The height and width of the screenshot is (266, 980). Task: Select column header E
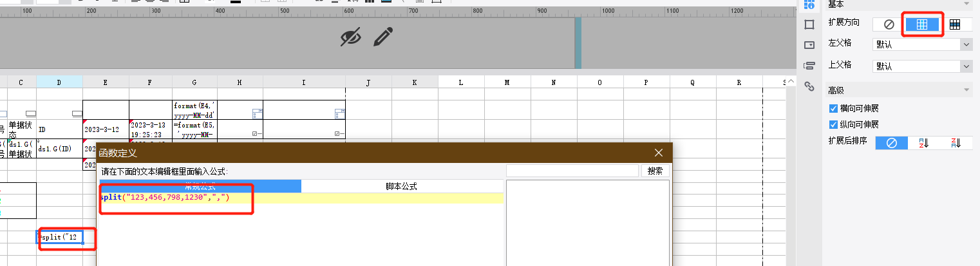[x=106, y=82]
